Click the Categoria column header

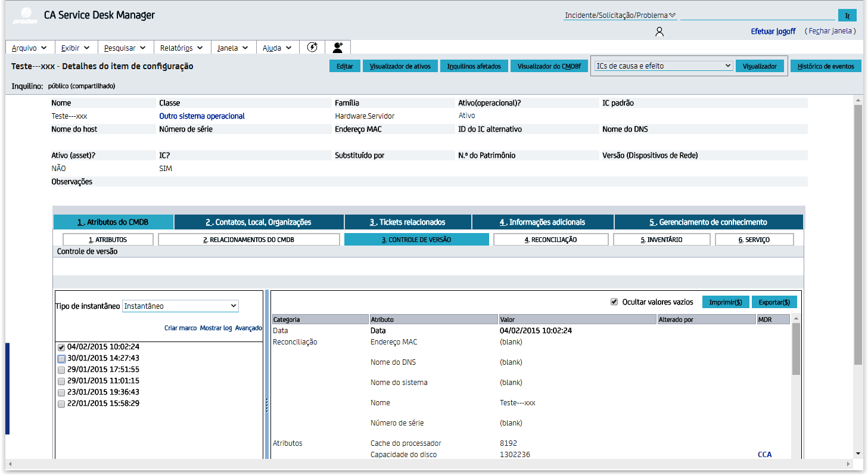pyautogui.click(x=321, y=319)
